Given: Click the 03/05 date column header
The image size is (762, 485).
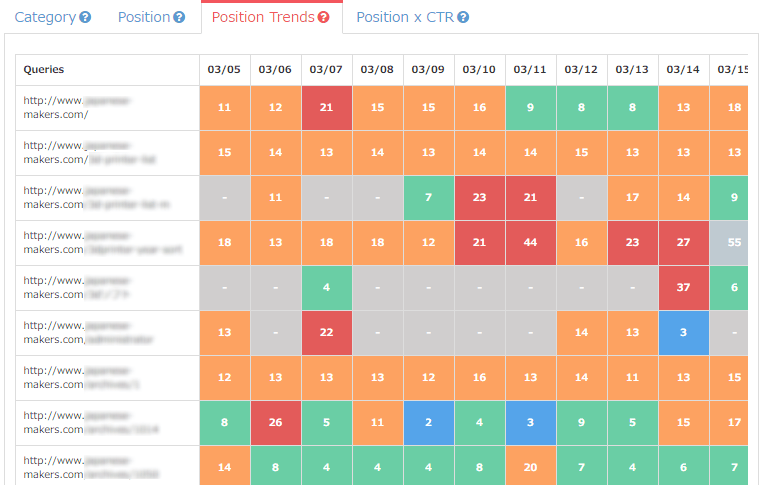Looking at the screenshot, I should 224,70.
